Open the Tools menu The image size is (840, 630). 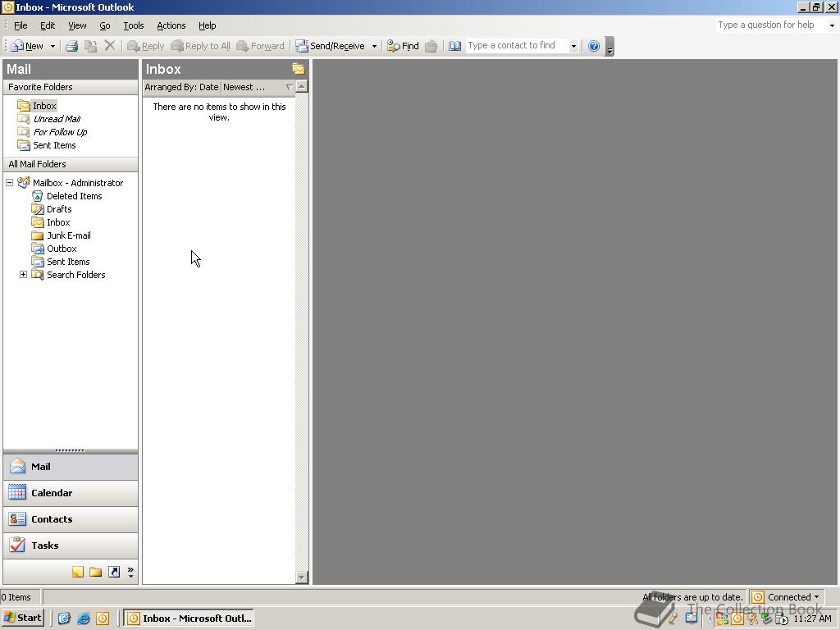pos(134,25)
